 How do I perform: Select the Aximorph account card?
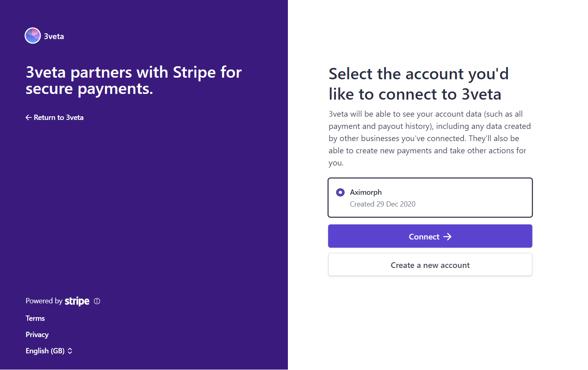pos(430,198)
